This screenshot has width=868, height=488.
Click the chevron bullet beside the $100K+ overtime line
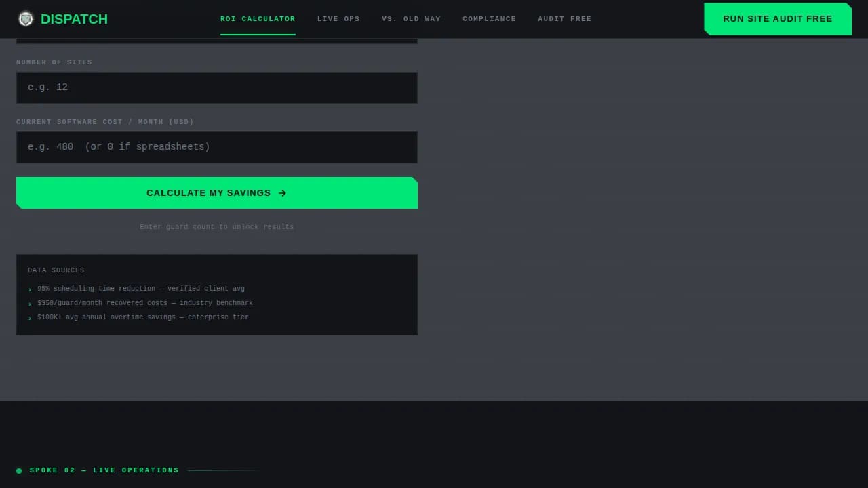coord(30,318)
